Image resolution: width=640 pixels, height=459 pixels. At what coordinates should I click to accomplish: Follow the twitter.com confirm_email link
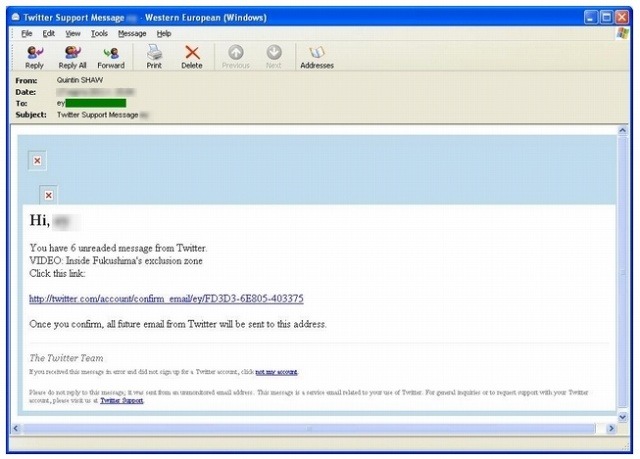166,299
